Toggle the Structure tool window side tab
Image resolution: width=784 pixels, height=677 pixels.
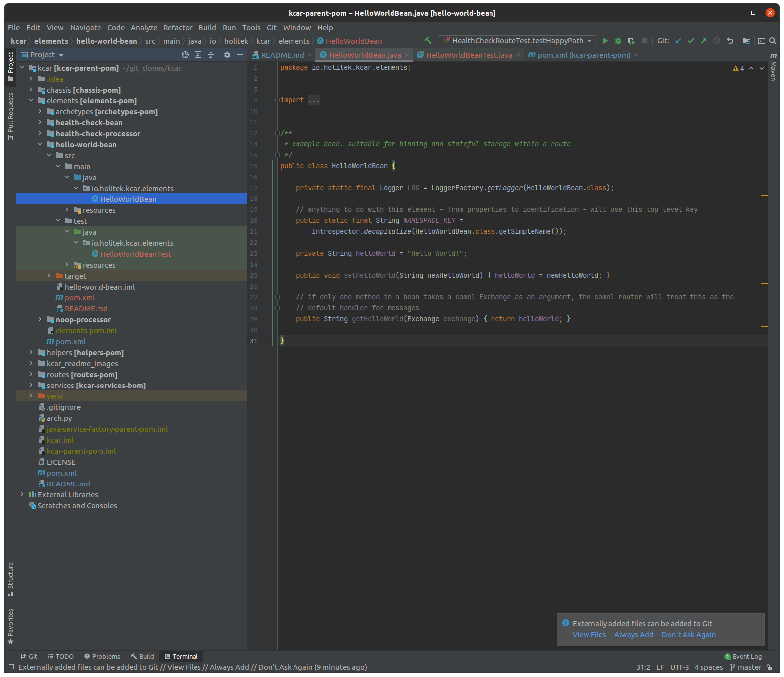pyautogui.click(x=10, y=580)
